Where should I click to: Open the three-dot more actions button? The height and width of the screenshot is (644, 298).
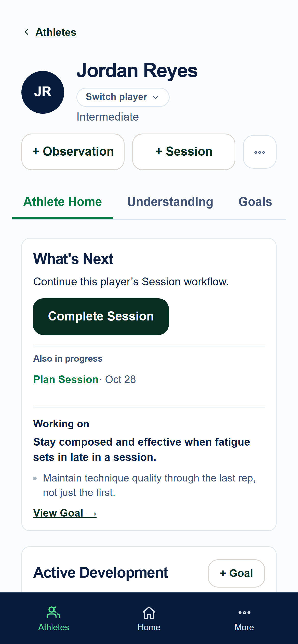pyautogui.click(x=260, y=152)
